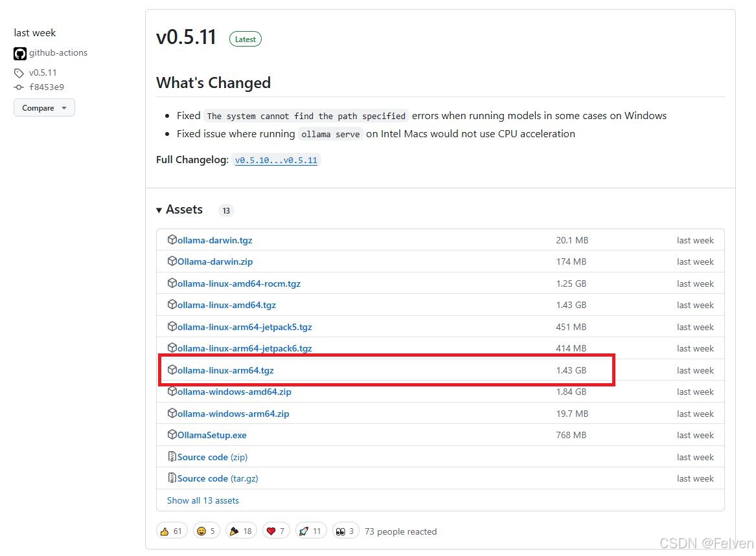The image size is (756, 556).
Task: Click the Latest release badge
Action: 246,39
